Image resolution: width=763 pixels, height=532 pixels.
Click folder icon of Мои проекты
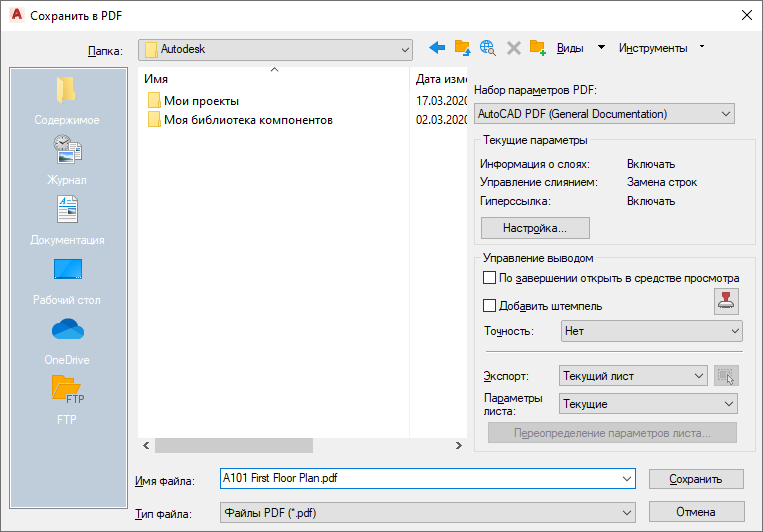[154, 100]
